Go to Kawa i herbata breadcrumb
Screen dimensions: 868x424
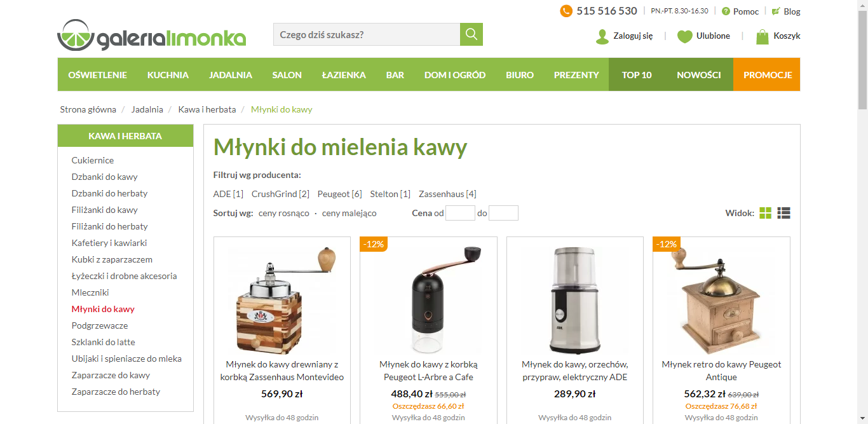(207, 109)
